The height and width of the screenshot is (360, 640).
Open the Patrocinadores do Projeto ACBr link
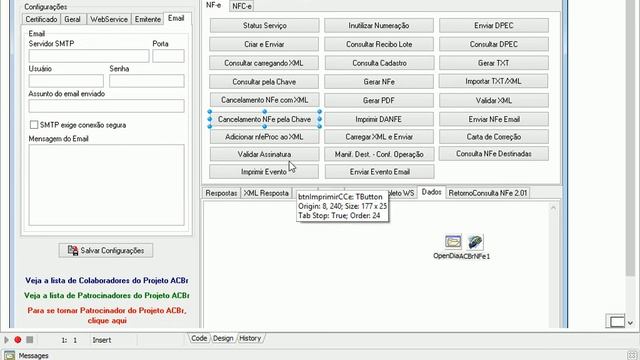[107, 295]
